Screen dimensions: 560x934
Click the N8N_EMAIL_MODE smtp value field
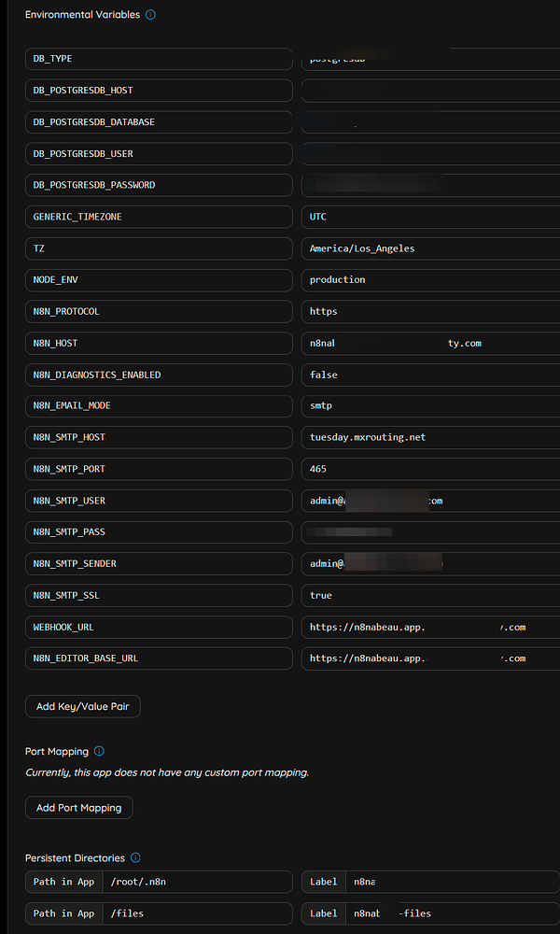429,405
